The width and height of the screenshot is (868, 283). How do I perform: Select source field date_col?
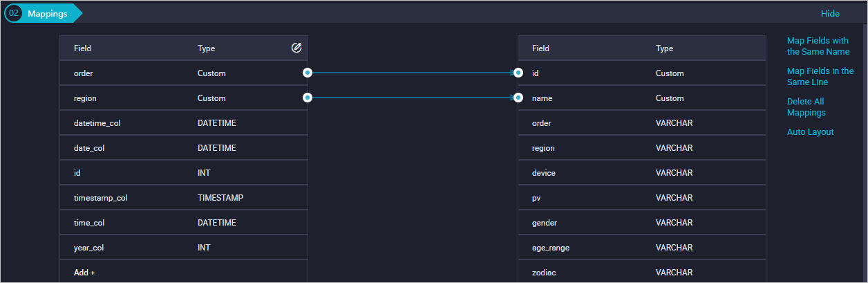[x=184, y=148]
